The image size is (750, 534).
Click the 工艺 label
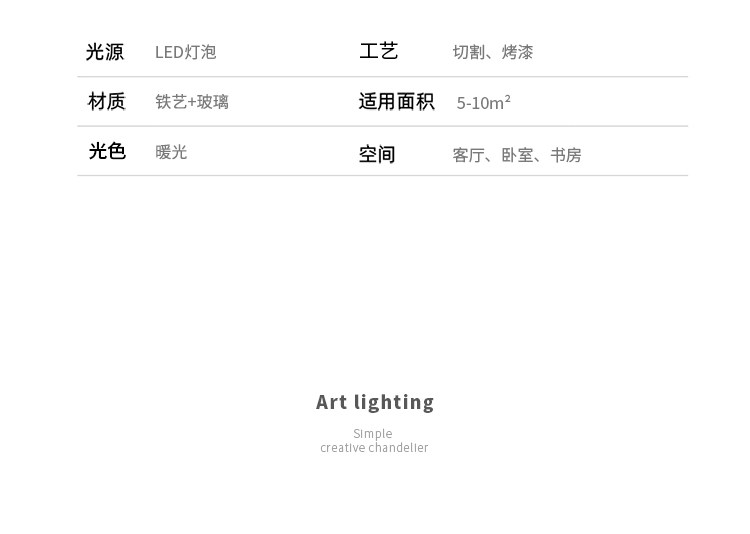click(378, 51)
